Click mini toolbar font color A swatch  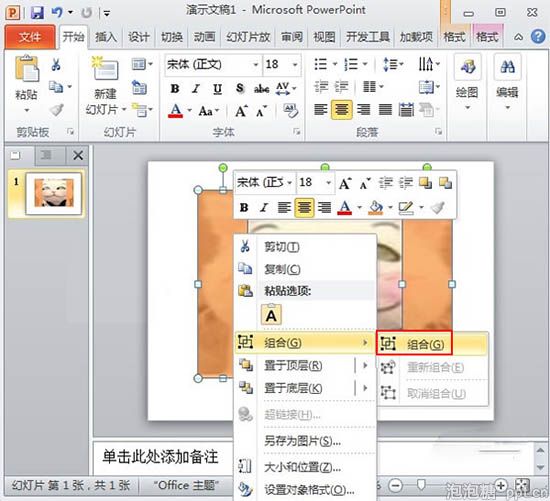(x=344, y=208)
